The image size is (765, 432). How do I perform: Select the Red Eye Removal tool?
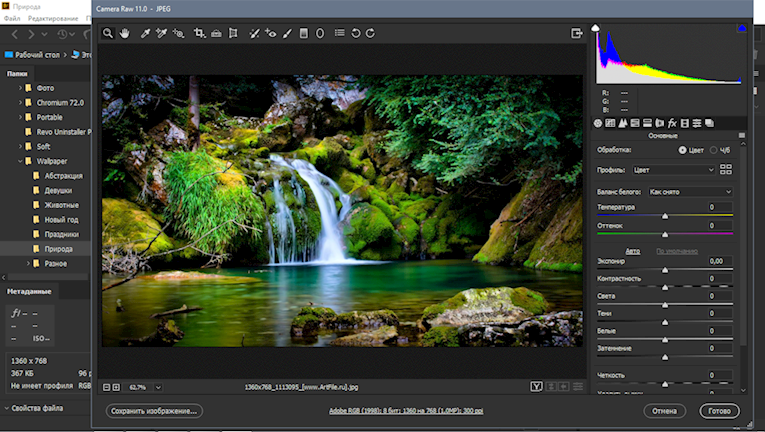click(x=271, y=33)
